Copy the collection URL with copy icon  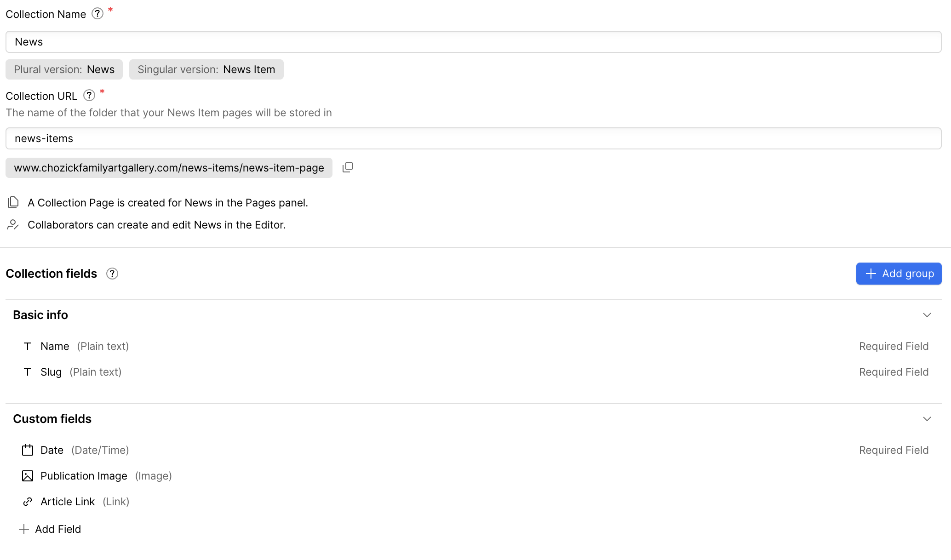[348, 167]
